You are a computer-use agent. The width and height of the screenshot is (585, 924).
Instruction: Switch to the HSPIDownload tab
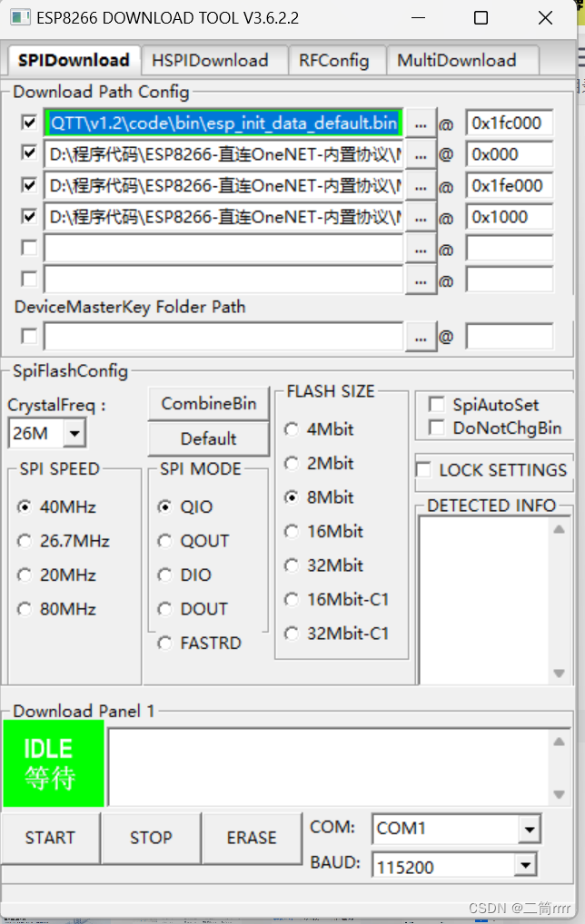pos(214,61)
